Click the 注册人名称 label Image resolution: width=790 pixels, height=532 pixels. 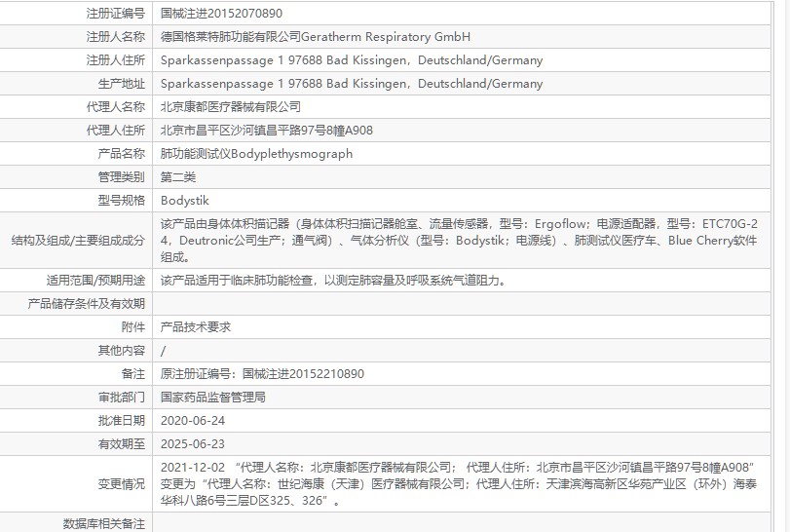point(115,37)
